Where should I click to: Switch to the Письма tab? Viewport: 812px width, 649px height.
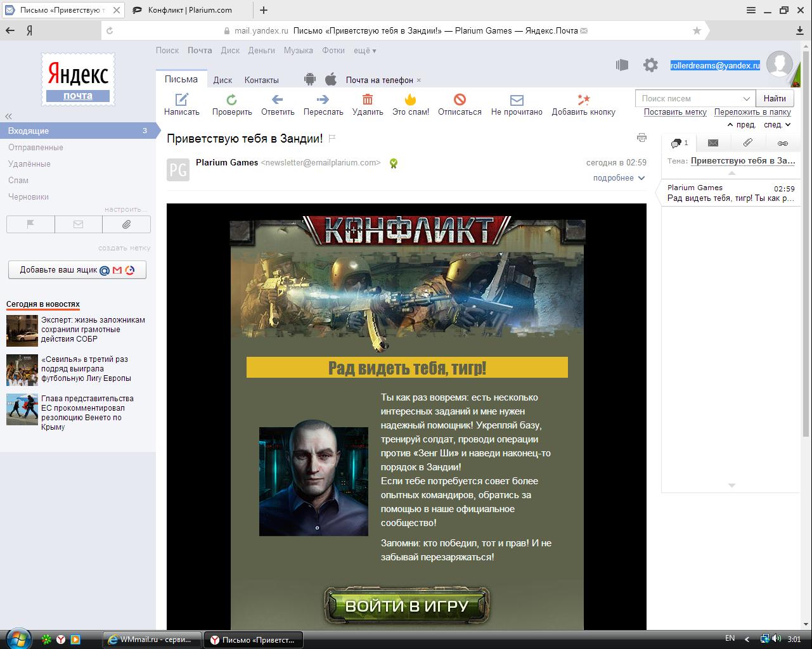pyautogui.click(x=181, y=79)
